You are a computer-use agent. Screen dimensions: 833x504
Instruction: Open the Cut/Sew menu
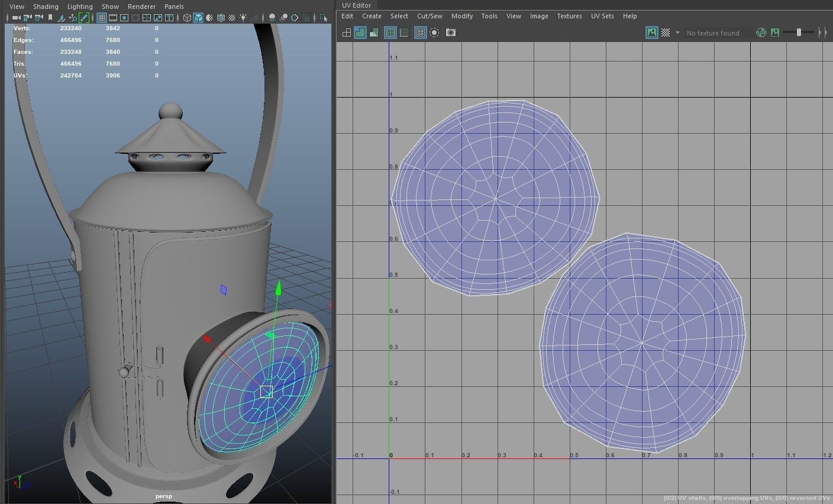point(430,16)
